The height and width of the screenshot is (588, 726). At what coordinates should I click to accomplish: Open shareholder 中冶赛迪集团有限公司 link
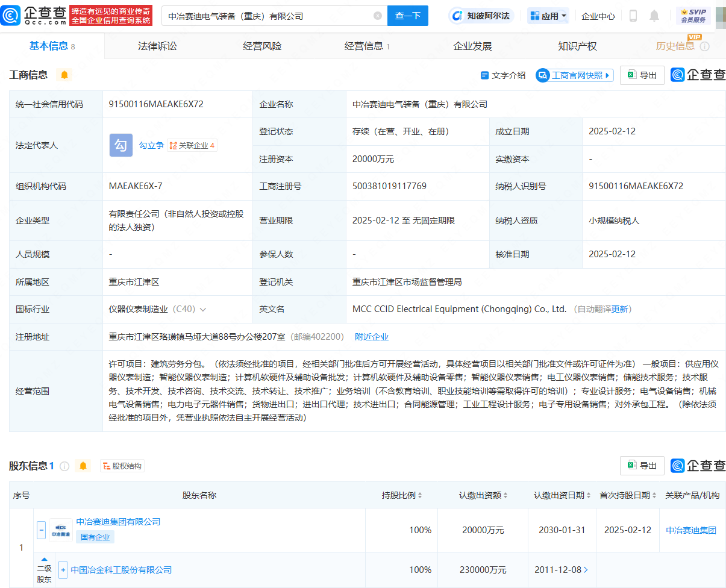pos(118,522)
